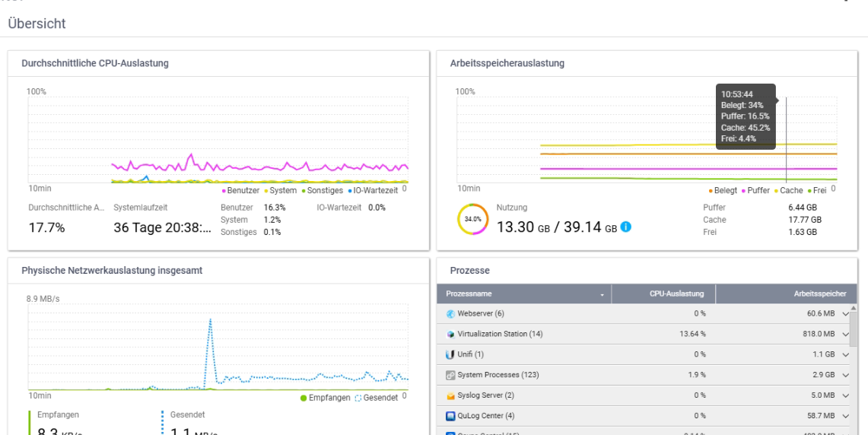
Task: Click the Übersicht heading
Action: 37,24
